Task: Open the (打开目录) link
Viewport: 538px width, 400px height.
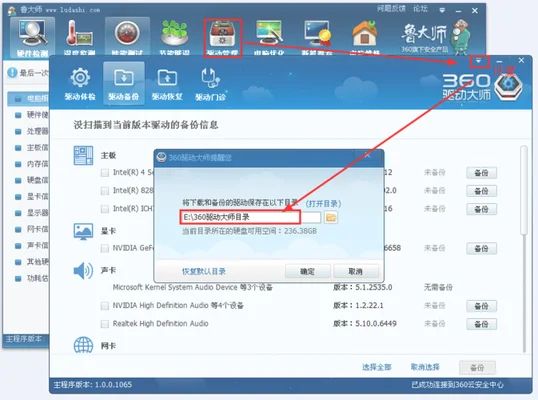Action: click(x=323, y=204)
